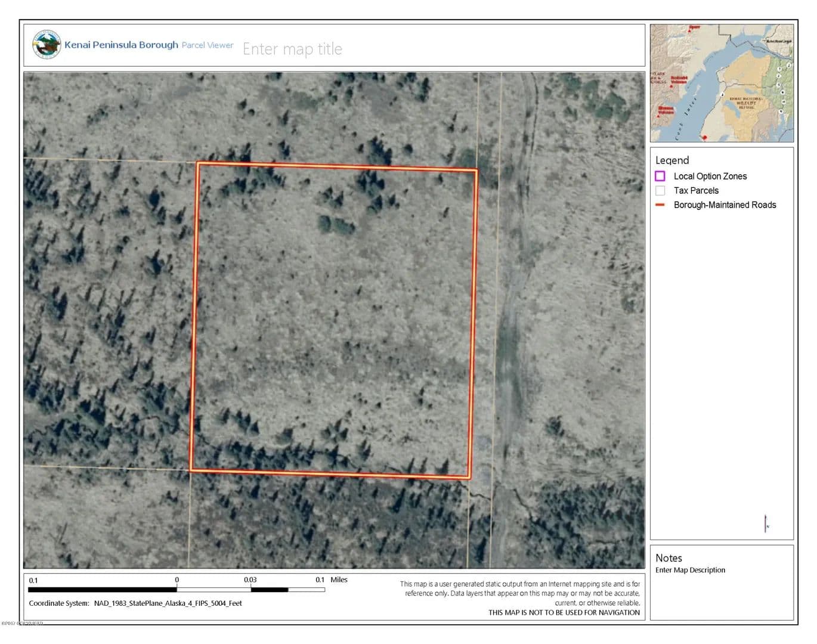Click the 'Enter Map Description' notes text
Viewport: 817px width, 644px height.
(690, 570)
